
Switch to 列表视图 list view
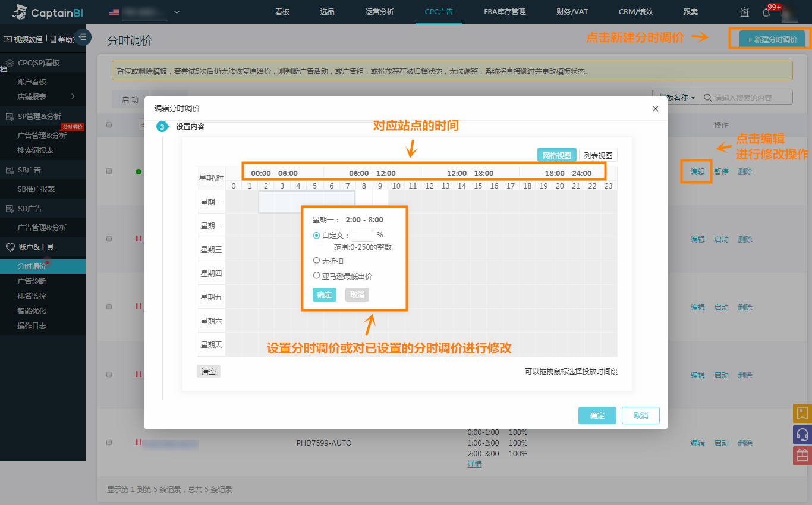pyautogui.click(x=598, y=155)
